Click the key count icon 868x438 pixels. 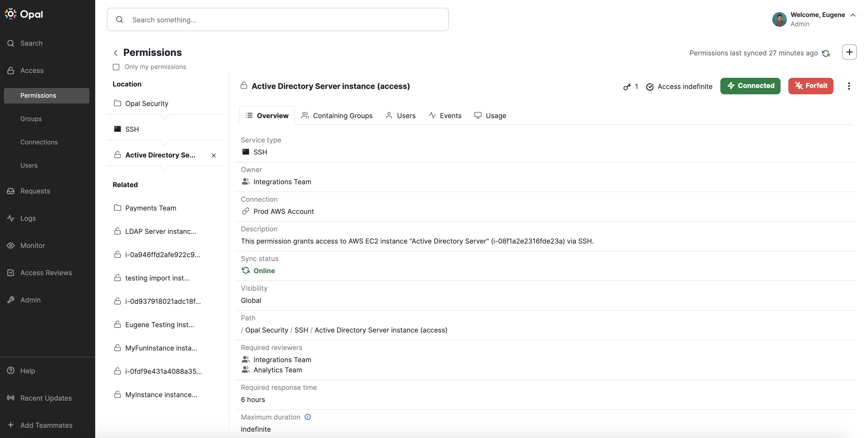[x=627, y=87]
